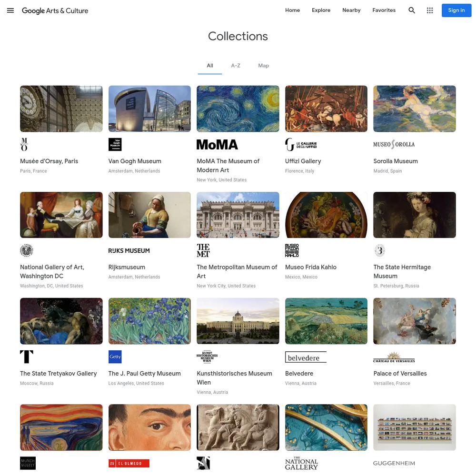Click the black Acropolis museum logo under relief
This screenshot has height=476, width=476.
click(203, 463)
